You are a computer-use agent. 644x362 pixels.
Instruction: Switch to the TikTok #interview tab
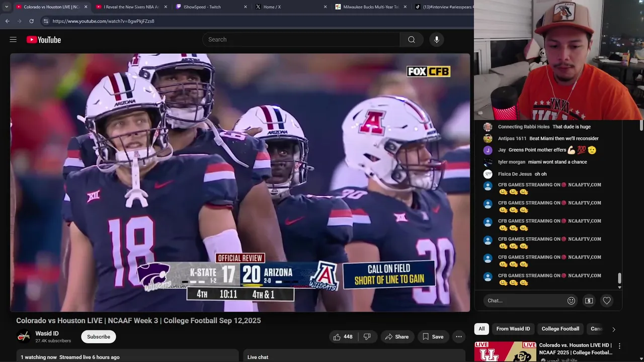coord(443,7)
